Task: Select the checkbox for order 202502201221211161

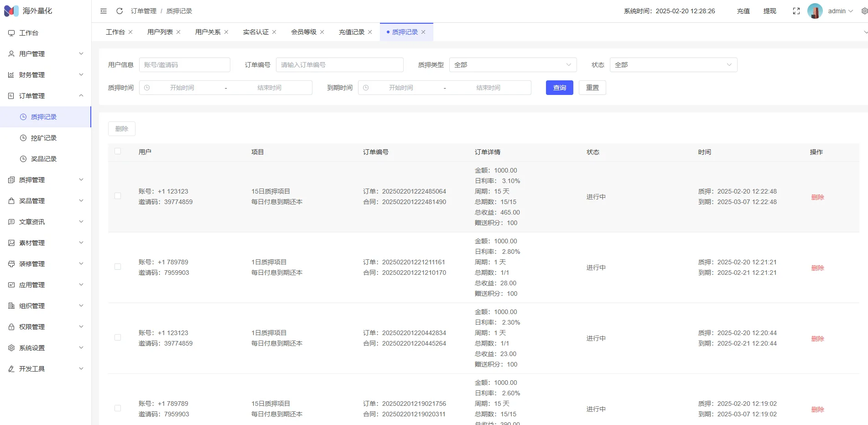Action: [x=118, y=267]
